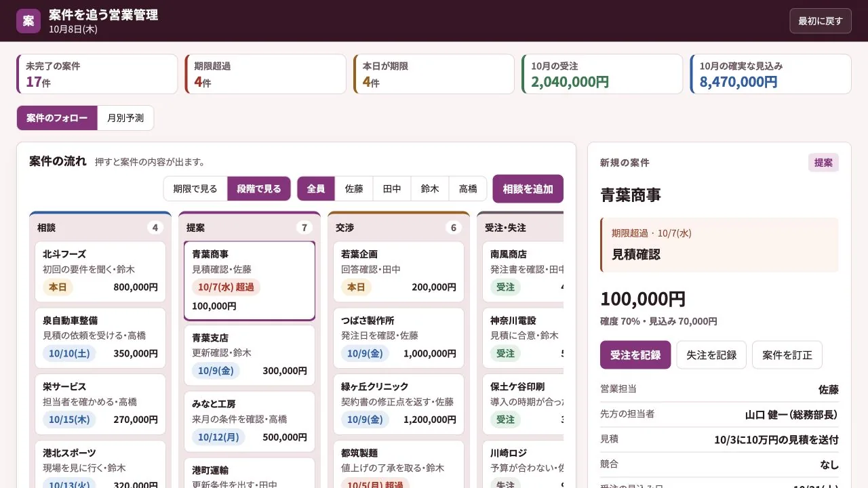The height and width of the screenshot is (488, 868).
Task: Open the 南風商店 deal card
Action: tap(523, 272)
